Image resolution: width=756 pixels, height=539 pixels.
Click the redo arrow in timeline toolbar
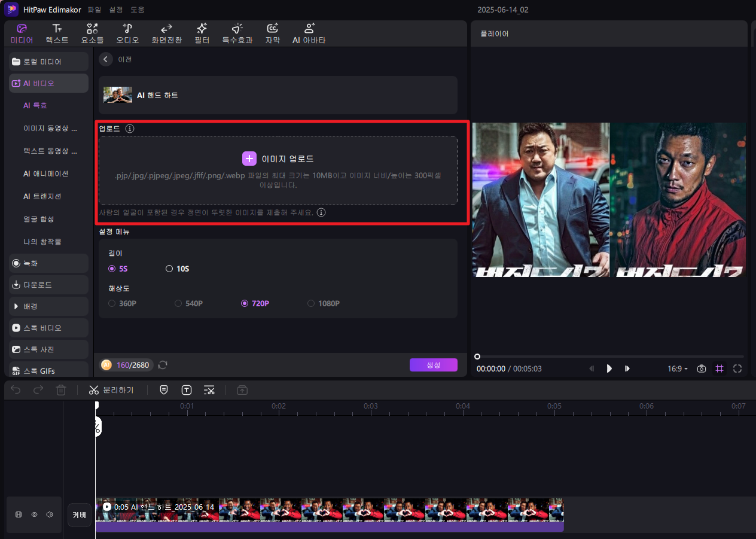pyautogui.click(x=38, y=390)
